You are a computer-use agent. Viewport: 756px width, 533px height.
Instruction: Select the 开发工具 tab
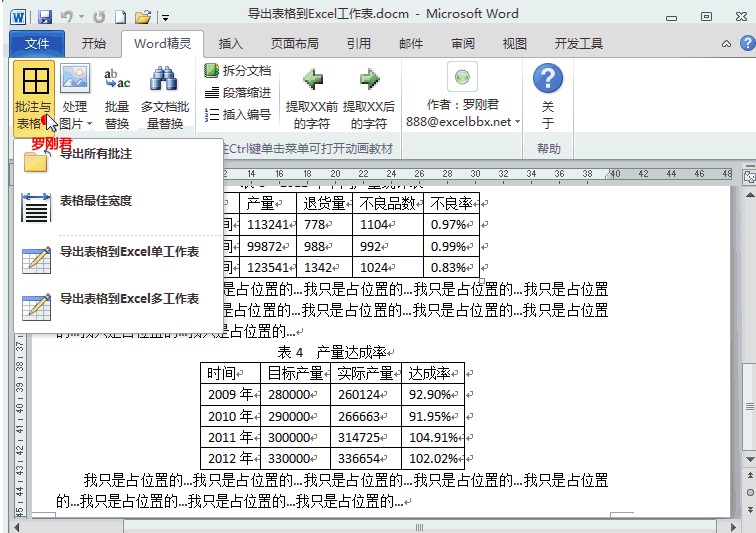point(579,44)
